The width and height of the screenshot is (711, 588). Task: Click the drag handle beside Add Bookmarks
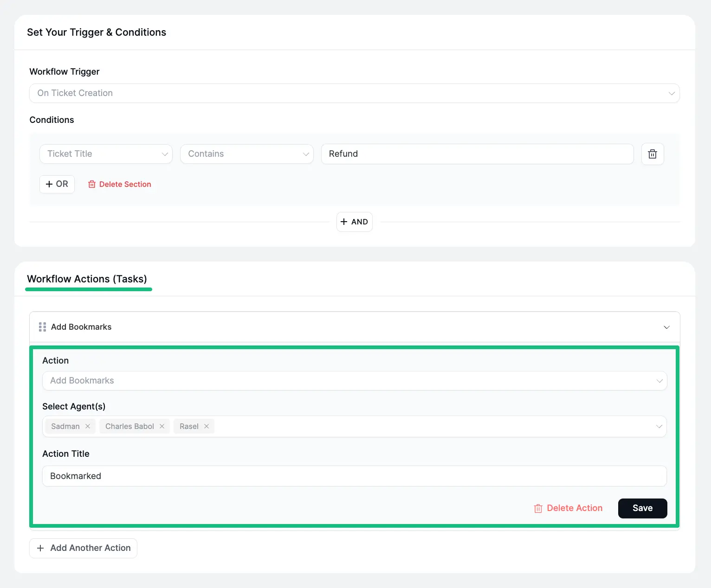tap(42, 326)
